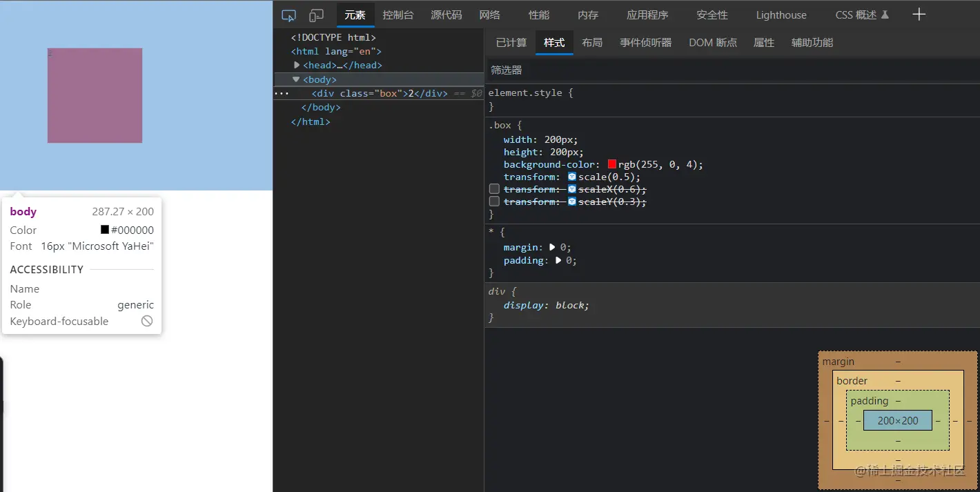This screenshot has height=492, width=980.
Task: Expand the head element node
Action: point(297,65)
